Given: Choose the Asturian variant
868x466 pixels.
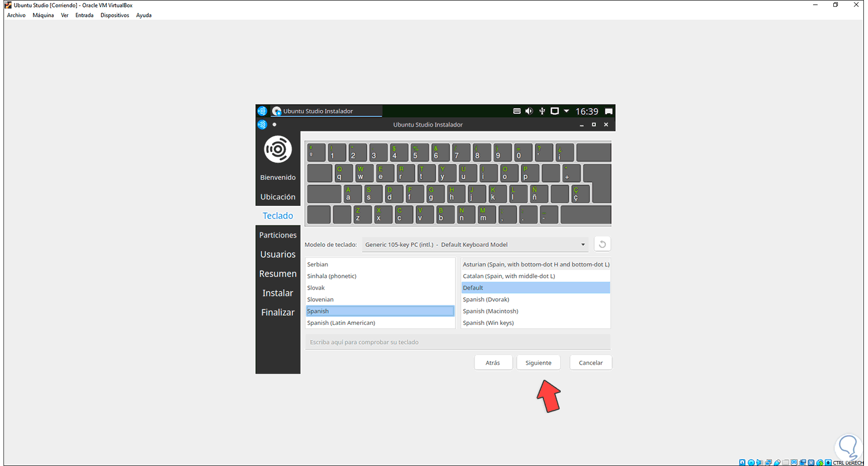Looking at the screenshot, I should coord(536,264).
